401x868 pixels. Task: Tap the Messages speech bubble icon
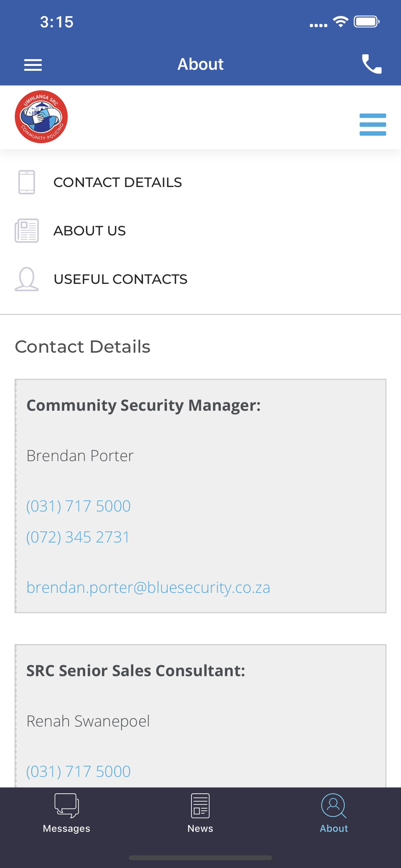tap(66, 806)
